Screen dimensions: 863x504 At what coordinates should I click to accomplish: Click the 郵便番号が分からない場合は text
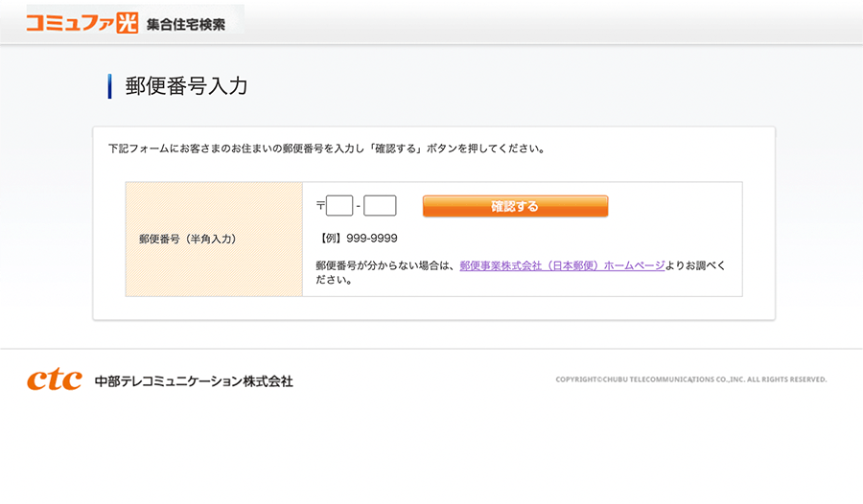tap(386, 265)
